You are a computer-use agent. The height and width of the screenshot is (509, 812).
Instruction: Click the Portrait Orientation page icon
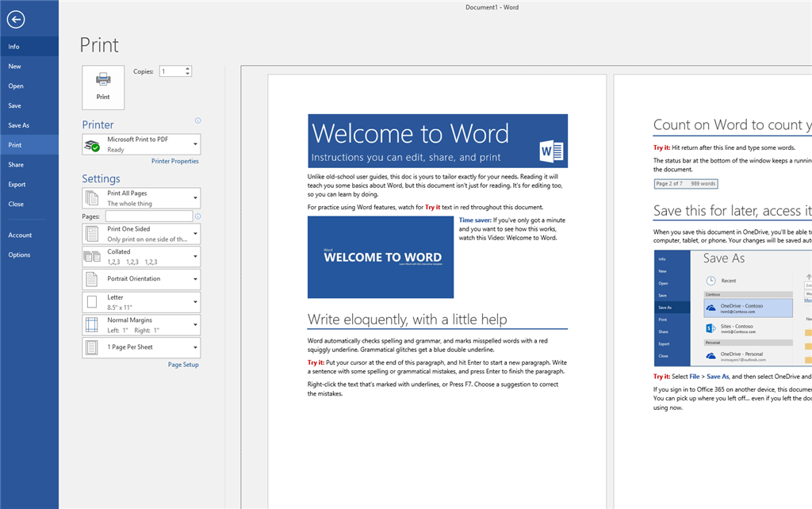92,279
